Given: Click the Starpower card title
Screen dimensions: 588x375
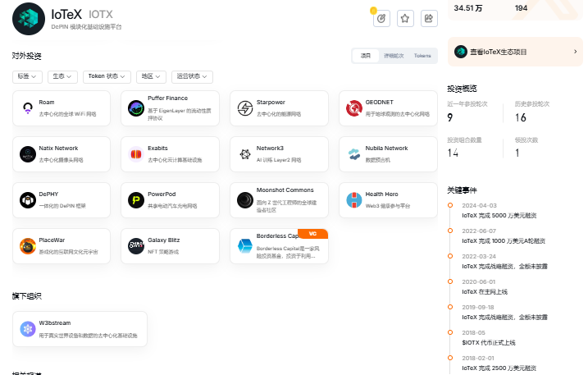Looking at the screenshot, I should [271, 102].
